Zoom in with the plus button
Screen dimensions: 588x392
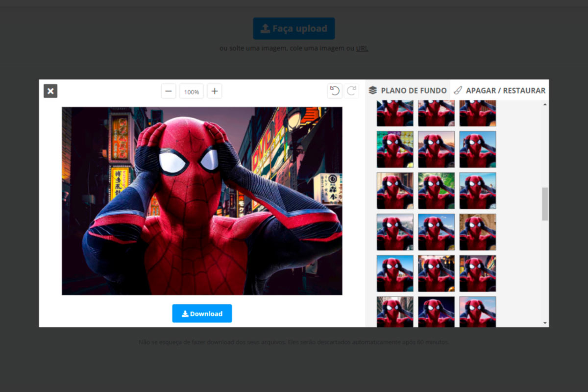click(214, 91)
